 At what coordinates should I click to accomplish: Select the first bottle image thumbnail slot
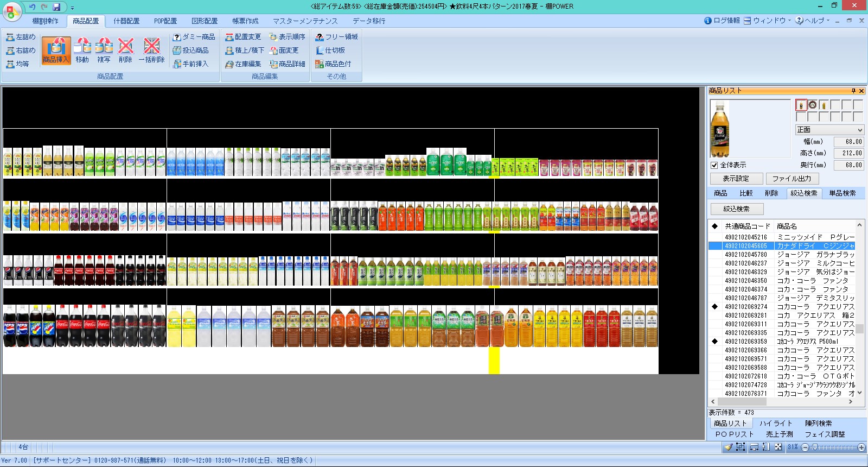pyautogui.click(x=801, y=105)
